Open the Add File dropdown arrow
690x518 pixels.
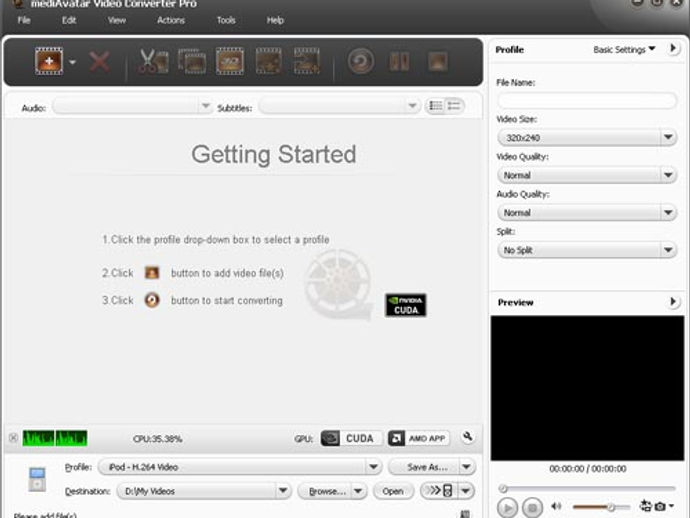point(73,62)
